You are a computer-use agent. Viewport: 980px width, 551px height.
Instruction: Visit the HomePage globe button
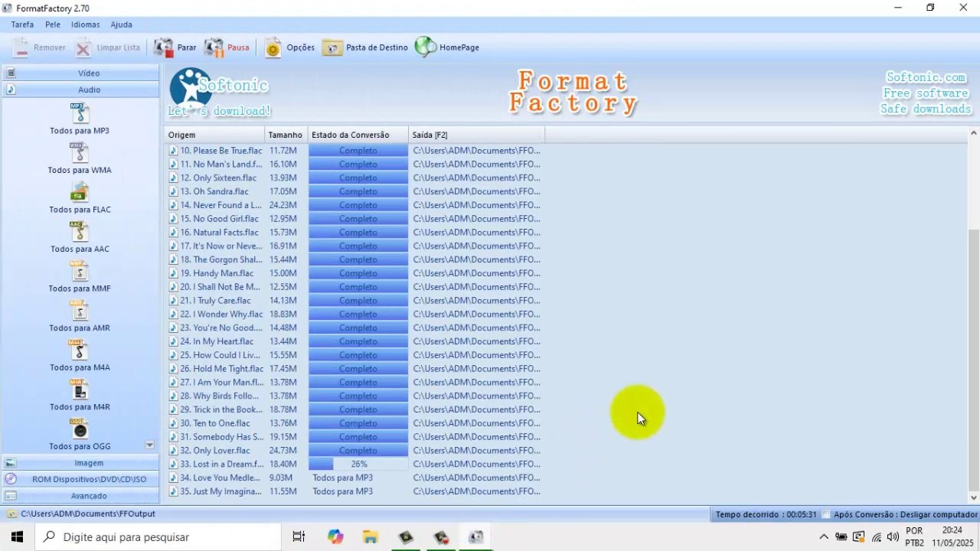(x=447, y=47)
